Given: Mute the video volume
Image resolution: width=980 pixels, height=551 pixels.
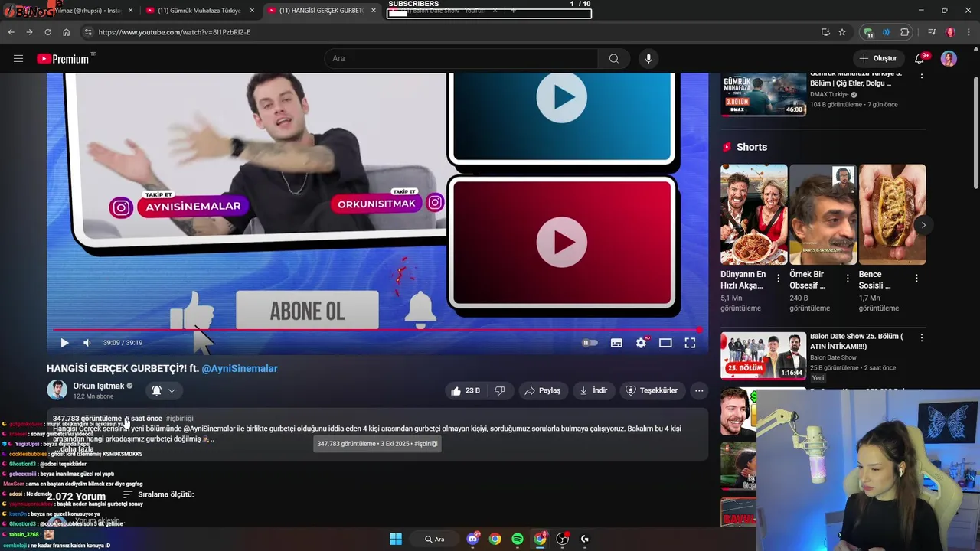Looking at the screenshot, I should [87, 343].
